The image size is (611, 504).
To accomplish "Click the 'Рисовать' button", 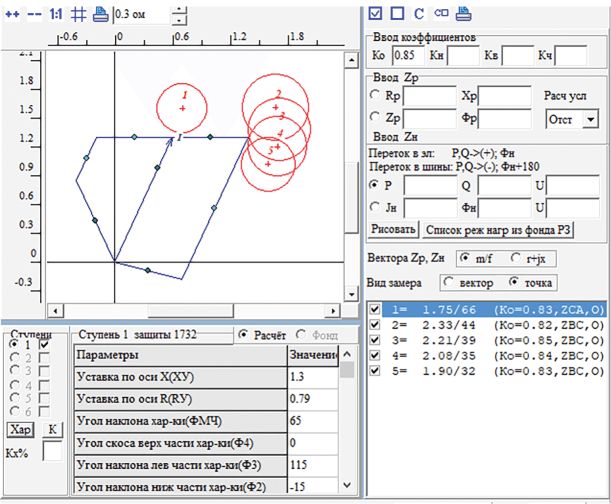I will (393, 229).
